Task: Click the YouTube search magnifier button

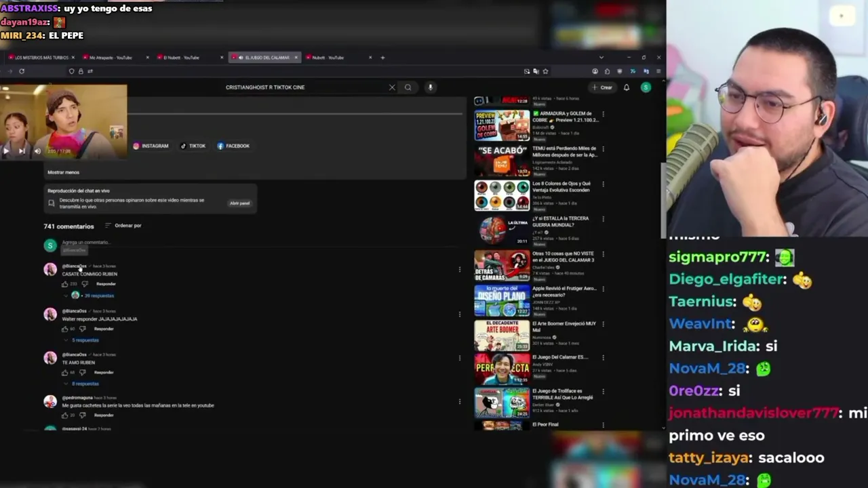Action: tap(408, 87)
